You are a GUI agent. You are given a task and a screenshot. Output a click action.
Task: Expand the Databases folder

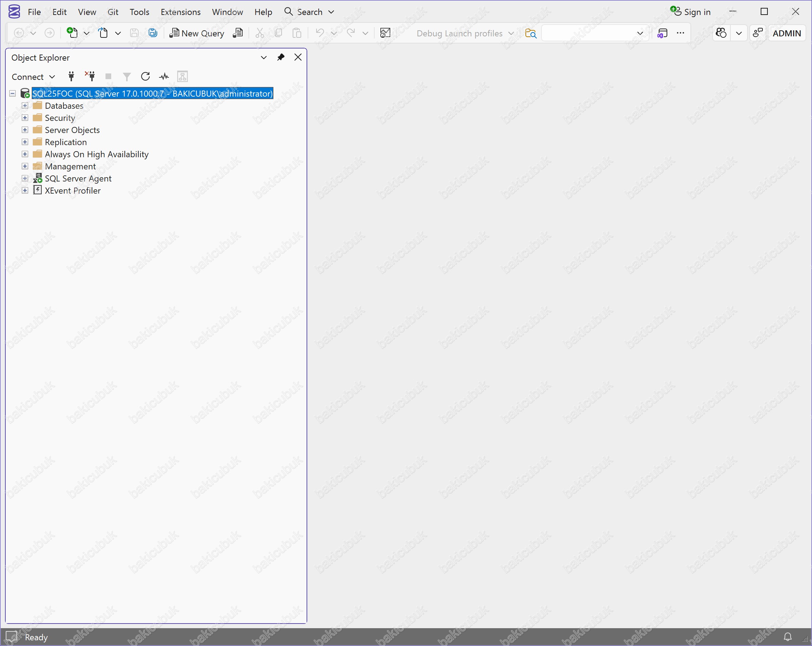click(25, 106)
